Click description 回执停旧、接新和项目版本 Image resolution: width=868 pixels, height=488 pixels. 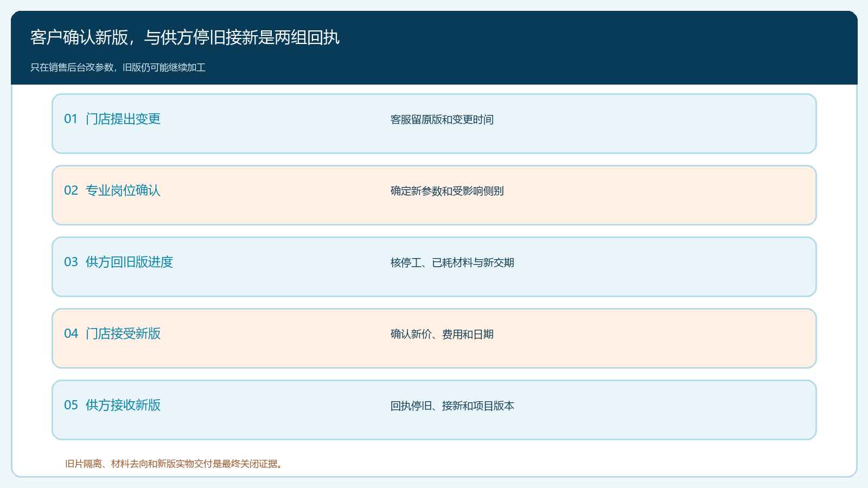452,406
